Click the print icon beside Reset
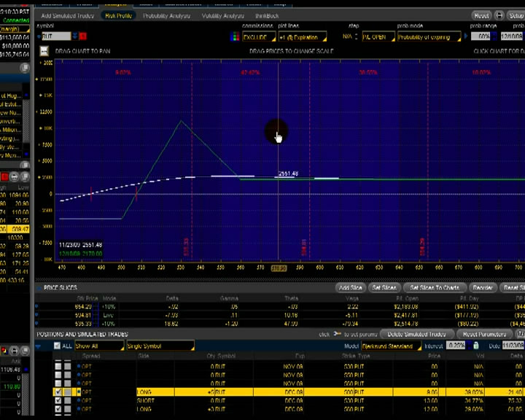525x420 pixels. pos(499,15)
